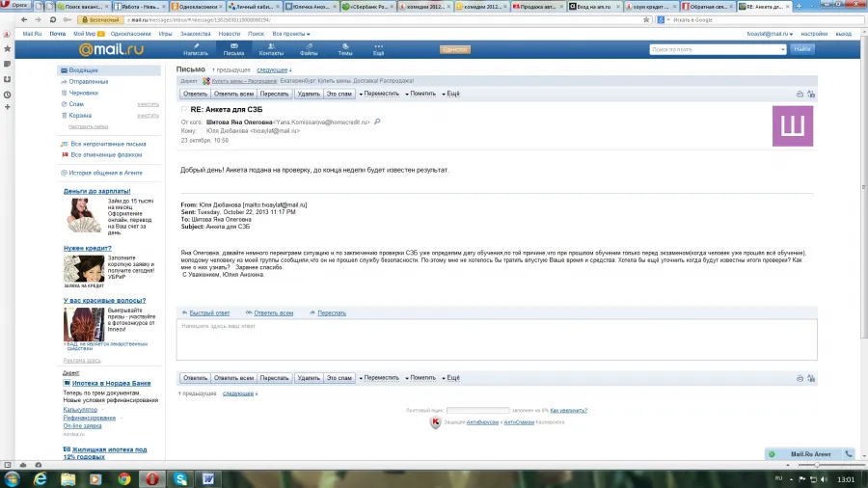Expand the top Пометить dropdown

[420, 94]
